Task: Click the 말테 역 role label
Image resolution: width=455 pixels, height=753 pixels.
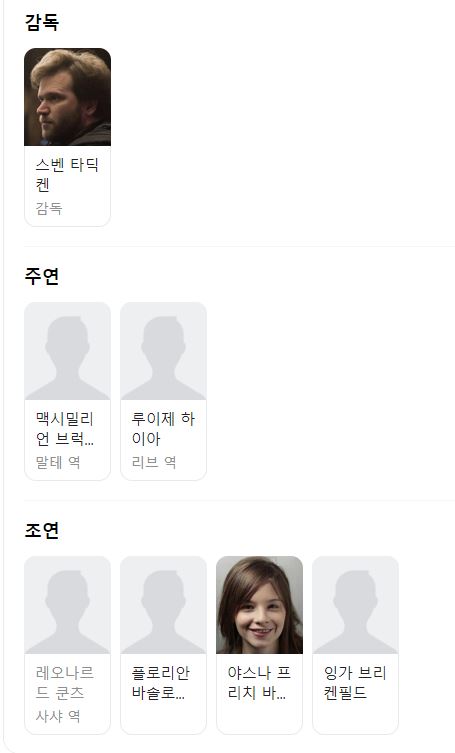Action: point(58,462)
